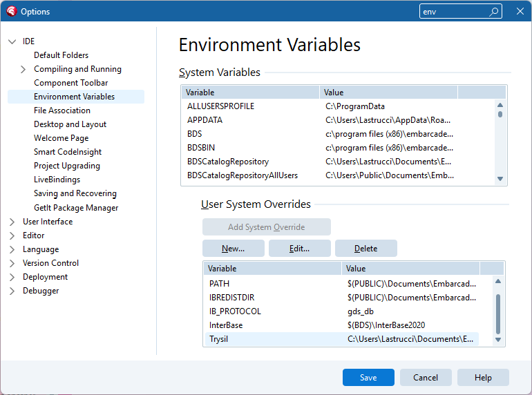Save the options
Screen dimensions: 532x395
[x=368, y=377]
